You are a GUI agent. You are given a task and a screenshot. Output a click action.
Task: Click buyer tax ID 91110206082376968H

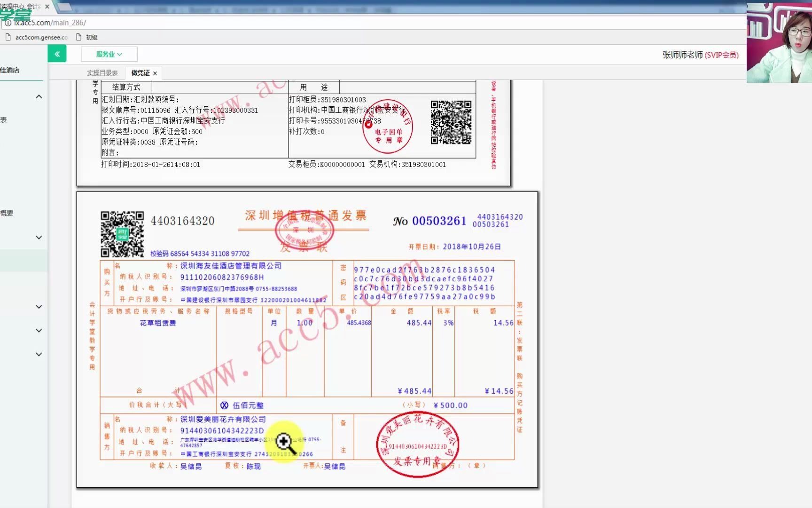tap(222, 277)
